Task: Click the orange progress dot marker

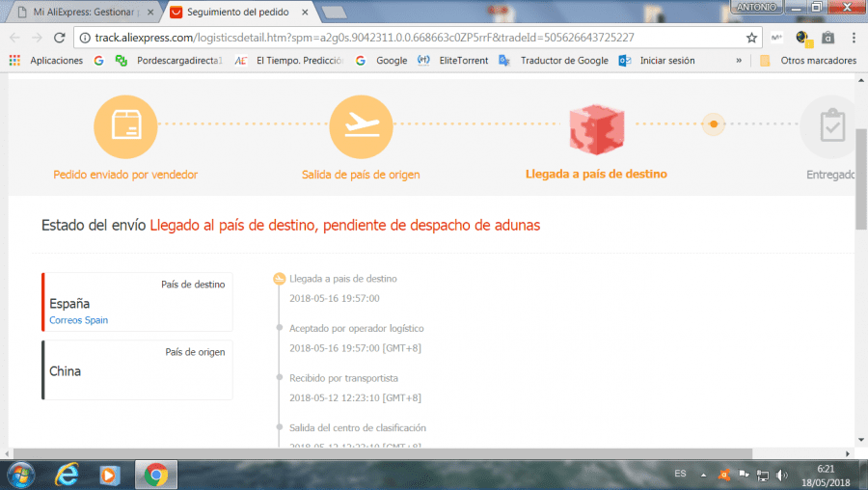Action: pos(714,124)
